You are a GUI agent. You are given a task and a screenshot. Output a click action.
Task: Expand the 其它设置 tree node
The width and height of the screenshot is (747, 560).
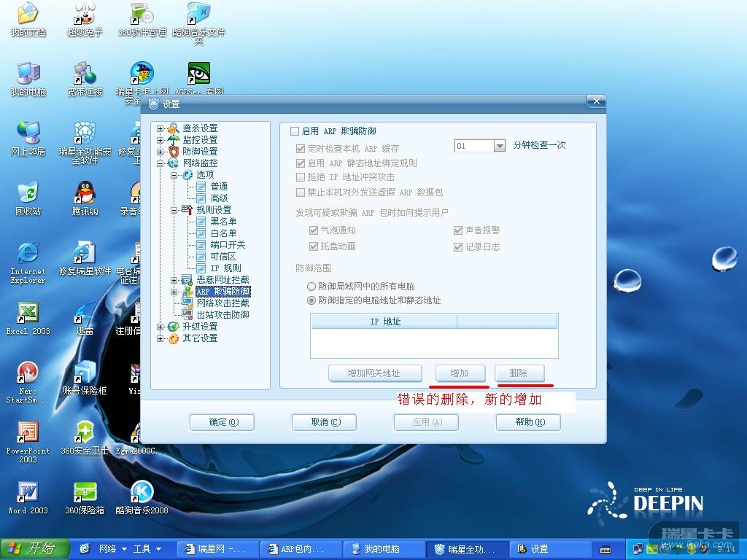click(x=160, y=338)
